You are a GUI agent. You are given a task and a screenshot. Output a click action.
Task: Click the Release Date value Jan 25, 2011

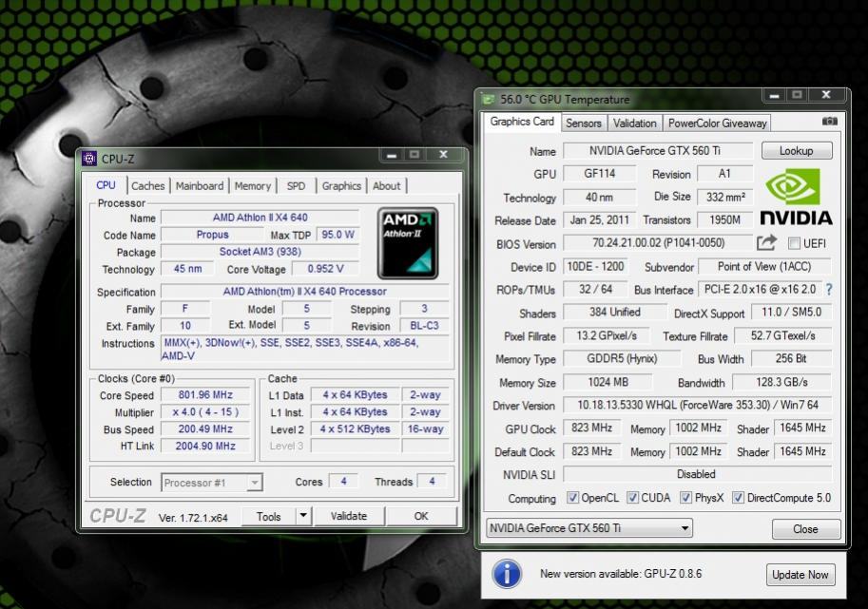pyautogui.click(x=600, y=220)
